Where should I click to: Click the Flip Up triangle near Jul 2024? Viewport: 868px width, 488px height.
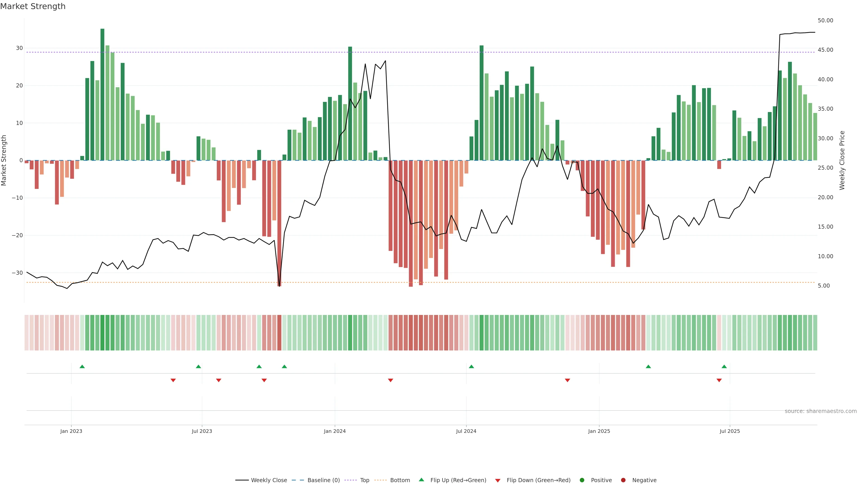(471, 366)
